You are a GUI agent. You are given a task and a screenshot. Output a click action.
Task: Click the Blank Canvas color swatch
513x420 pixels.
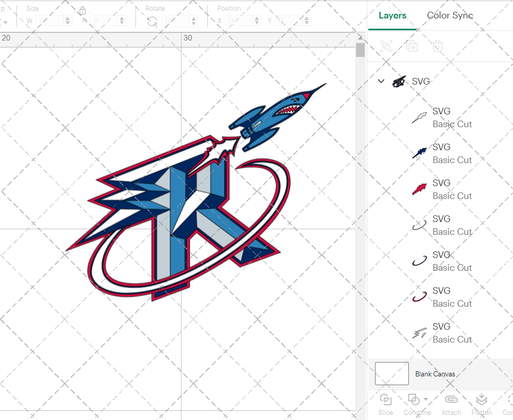pyautogui.click(x=392, y=373)
